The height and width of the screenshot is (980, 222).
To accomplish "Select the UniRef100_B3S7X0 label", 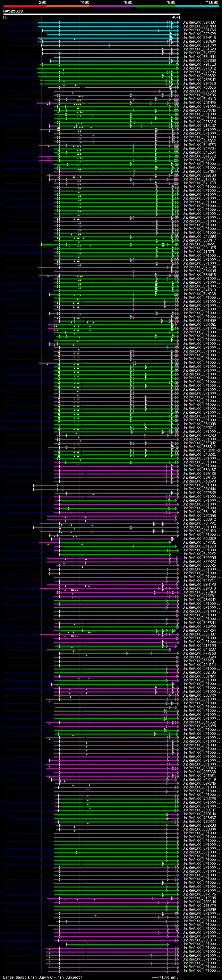I will pos(199,695).
